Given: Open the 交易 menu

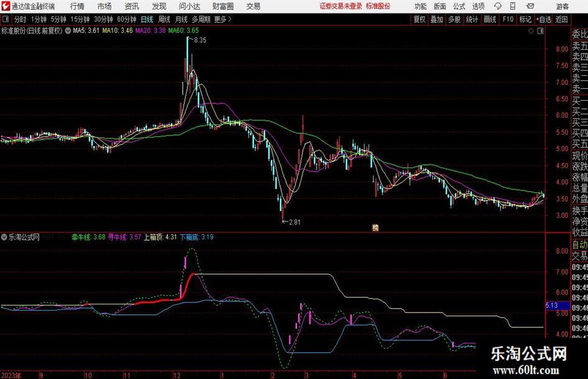Looking at the screenshot, I should point(253,6).
